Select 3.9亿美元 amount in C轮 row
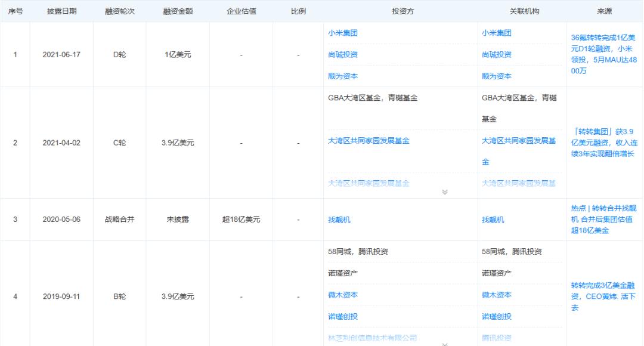The image size is (644, 346). pos(178,143)
